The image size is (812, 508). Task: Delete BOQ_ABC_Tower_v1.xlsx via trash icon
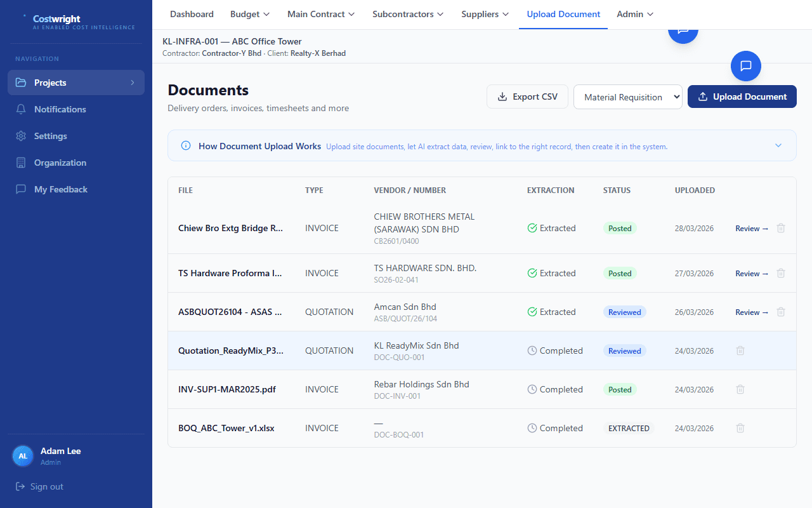740,428
